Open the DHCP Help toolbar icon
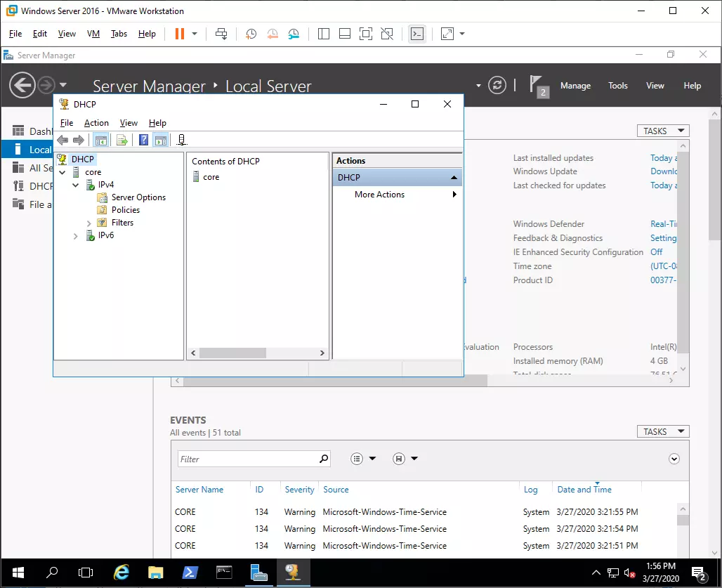 coord(144,140)
